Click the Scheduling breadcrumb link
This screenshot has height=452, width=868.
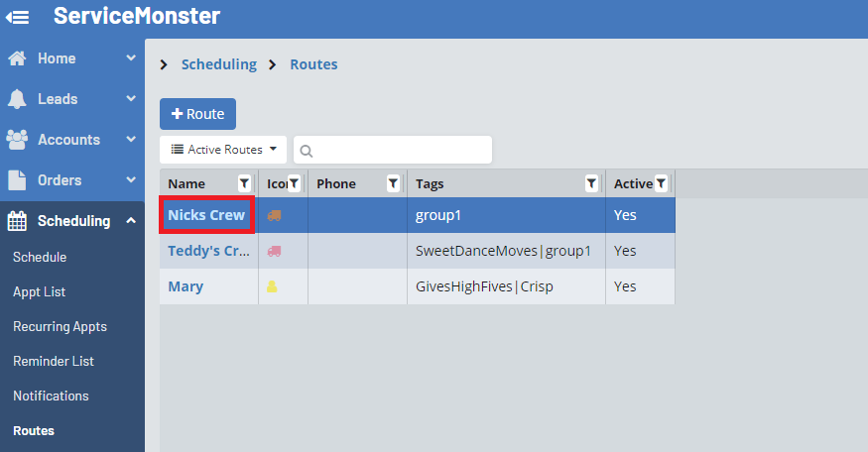[x=218, y=64]
